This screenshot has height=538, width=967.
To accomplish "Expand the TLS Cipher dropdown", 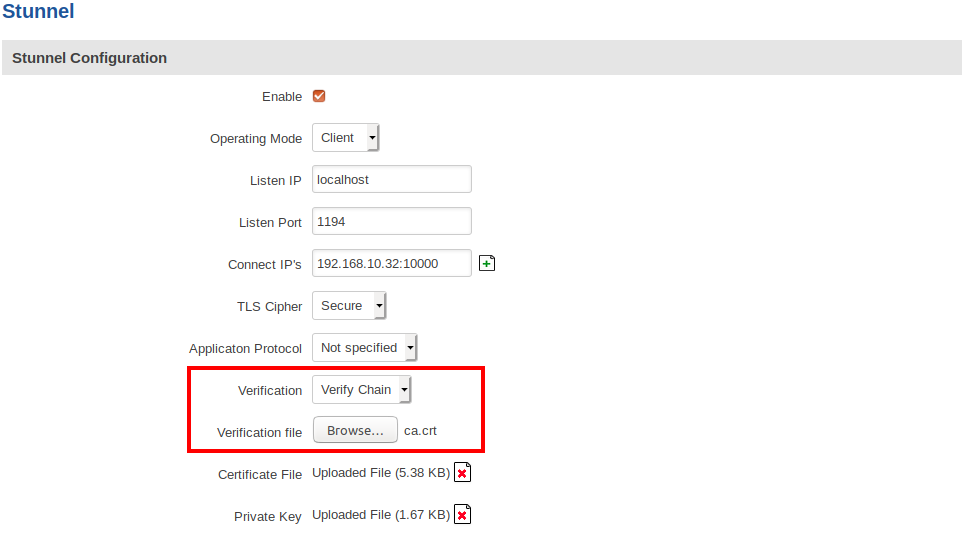I will point(349,306).
